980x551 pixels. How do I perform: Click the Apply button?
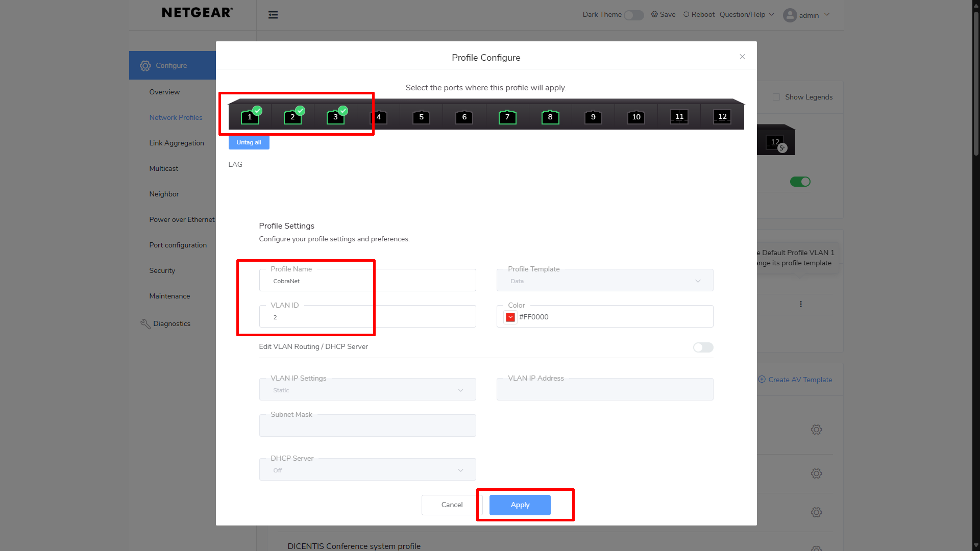click(x=520, y=505)
